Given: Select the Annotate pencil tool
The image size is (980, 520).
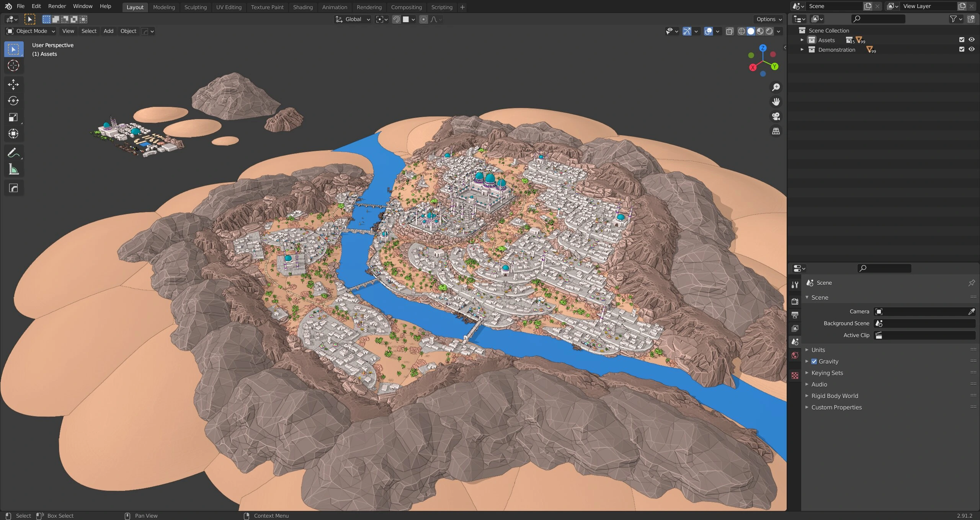Looking at the screenshot, I should pos(13,153).
